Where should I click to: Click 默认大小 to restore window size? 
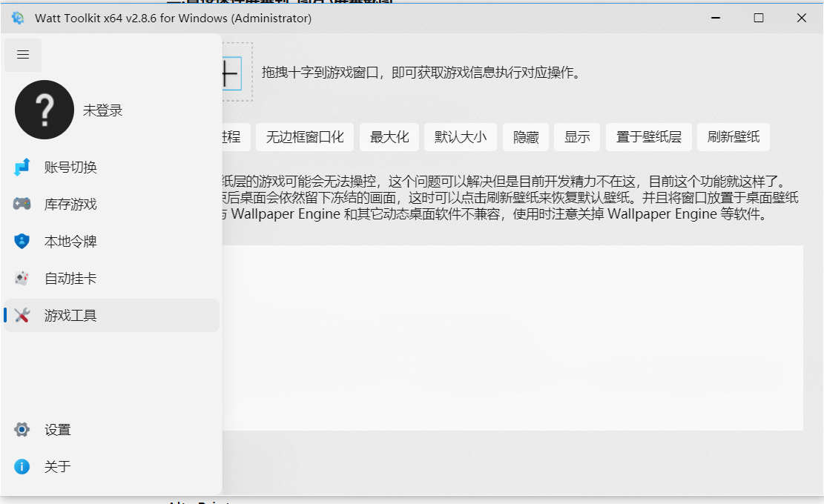coord(460,136)
